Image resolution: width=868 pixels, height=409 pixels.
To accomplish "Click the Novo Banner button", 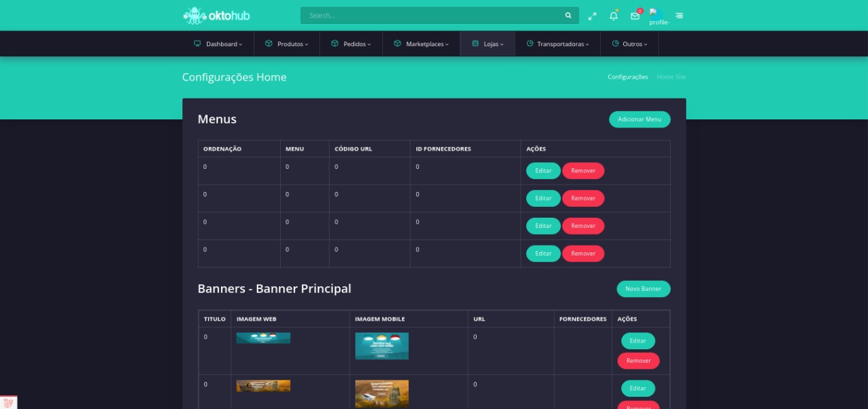I will (643, 289).
